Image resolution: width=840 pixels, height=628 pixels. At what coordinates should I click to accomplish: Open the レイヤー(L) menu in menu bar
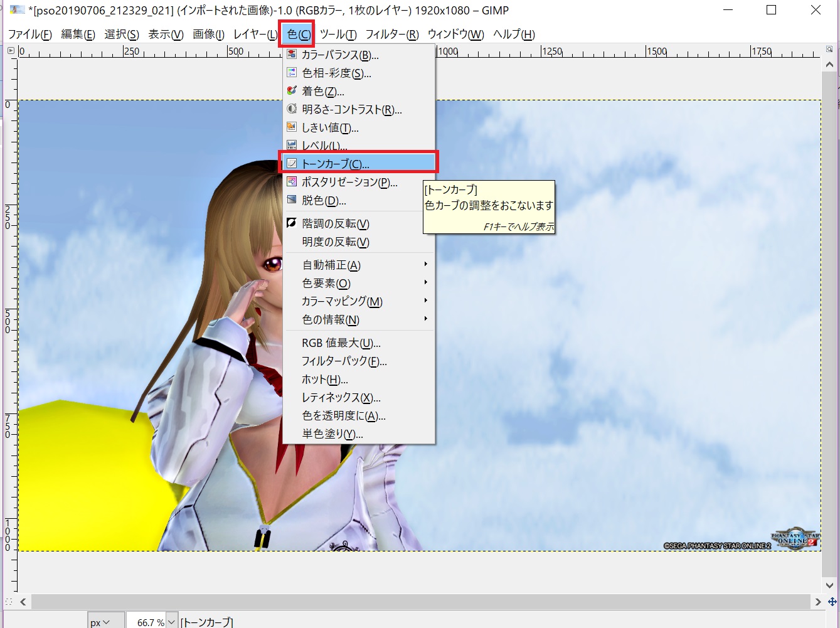255,35
